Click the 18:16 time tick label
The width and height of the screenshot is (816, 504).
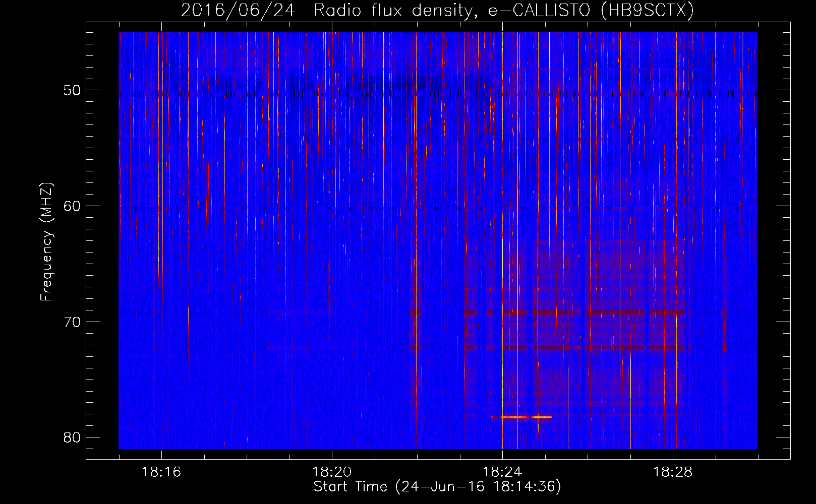point(161,472)
